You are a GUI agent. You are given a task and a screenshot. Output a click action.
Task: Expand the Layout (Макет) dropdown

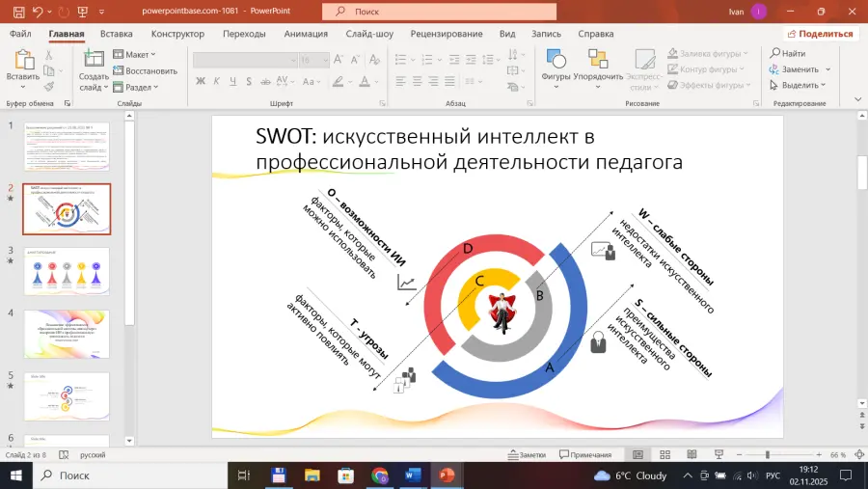[x=136, y=55]
